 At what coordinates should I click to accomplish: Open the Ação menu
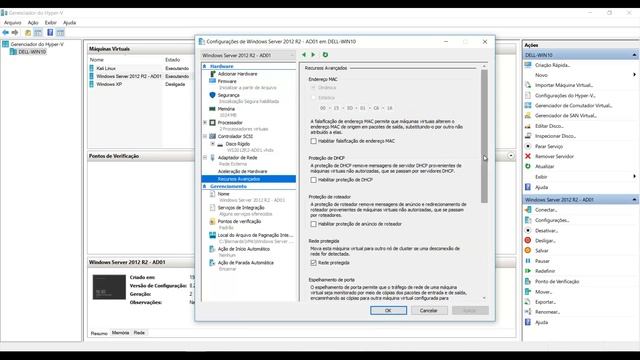click(33, 23)
